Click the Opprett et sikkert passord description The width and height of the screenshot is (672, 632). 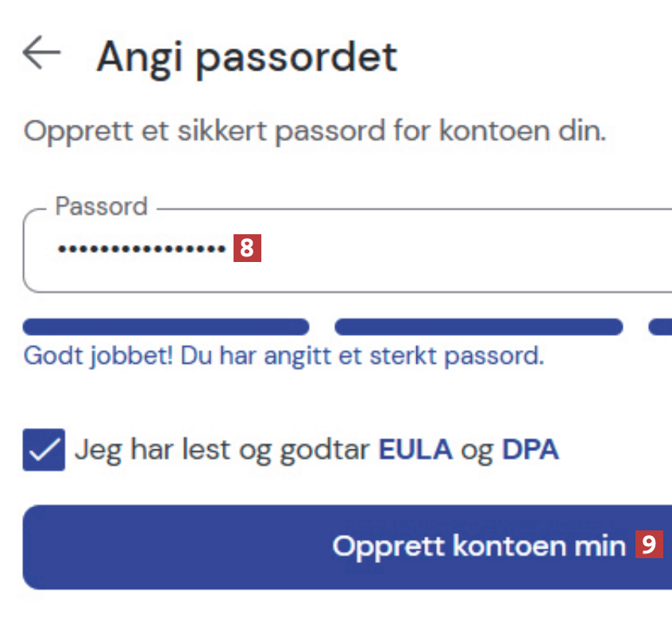click(315, 130)
